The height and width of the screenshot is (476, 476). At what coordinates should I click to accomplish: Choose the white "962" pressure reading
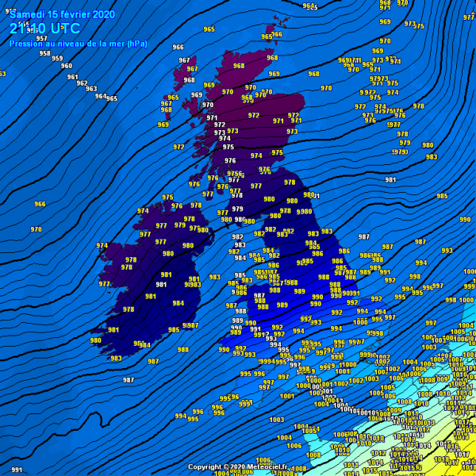82,83
